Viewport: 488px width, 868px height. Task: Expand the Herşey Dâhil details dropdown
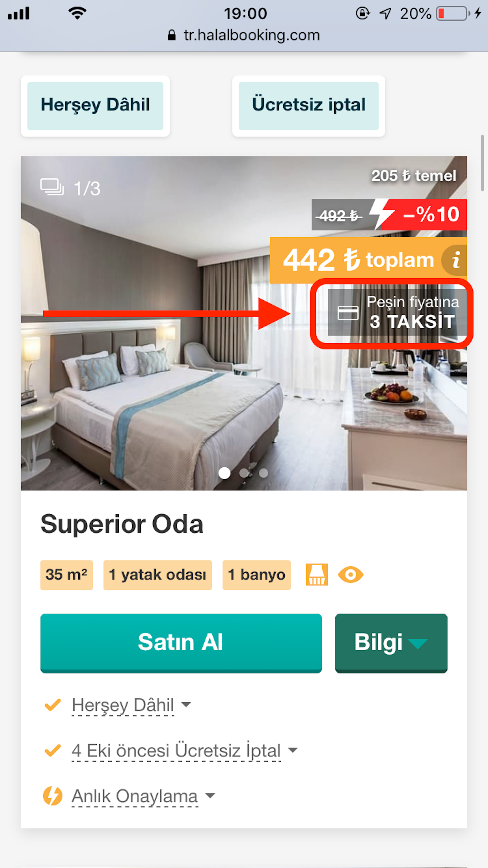click(131, 705)
